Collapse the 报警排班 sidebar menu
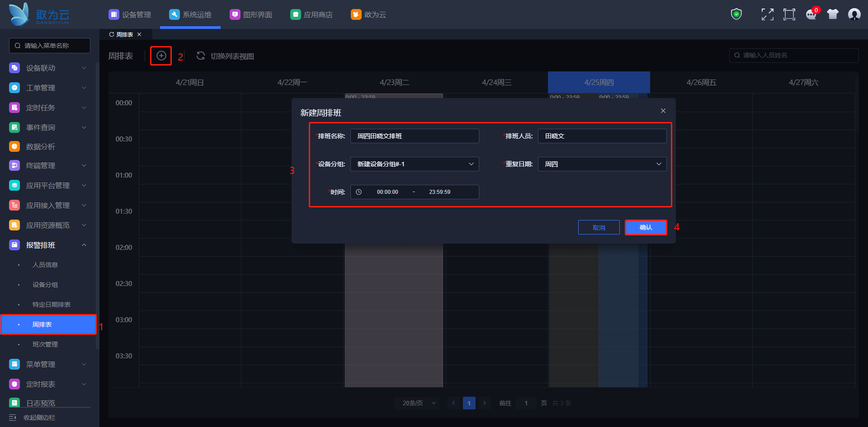The height and width of the screenshot is (427, 868). (x=84, y=245)
